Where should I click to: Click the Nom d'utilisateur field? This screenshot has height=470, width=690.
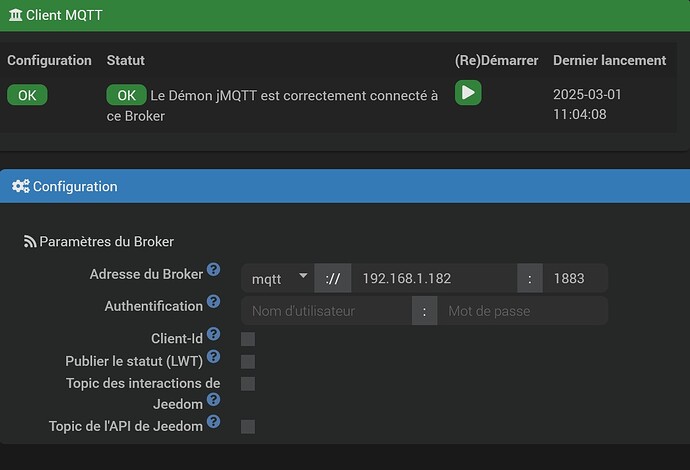[327, 311]
